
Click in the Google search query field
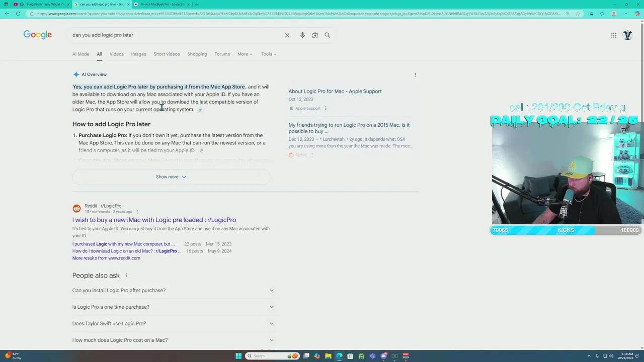click(x=176, y=35)
